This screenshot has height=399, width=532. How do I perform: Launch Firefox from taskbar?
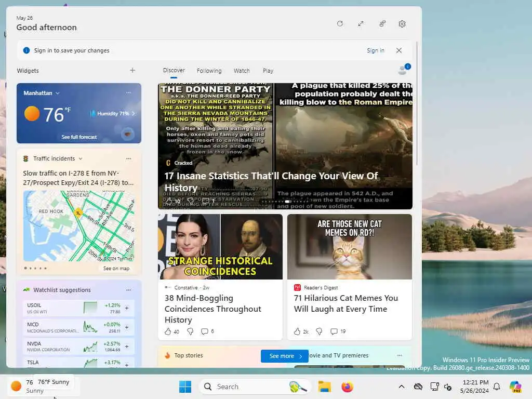tap(347, 387)
